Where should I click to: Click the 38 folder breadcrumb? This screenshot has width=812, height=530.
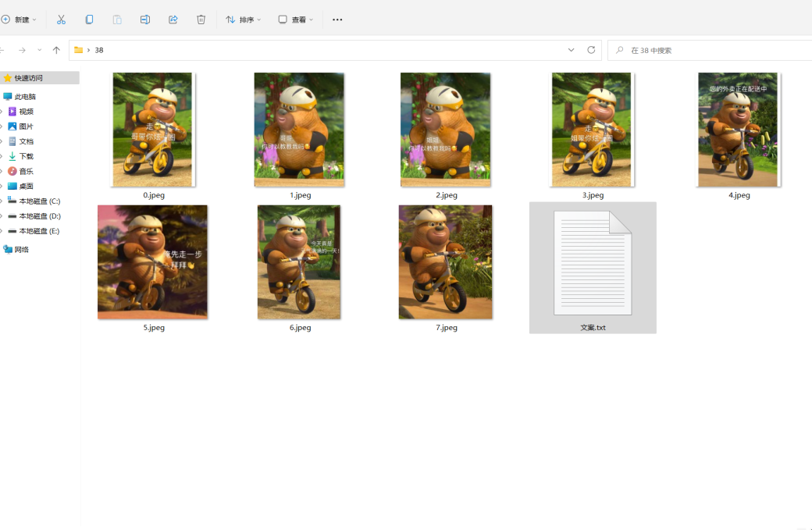(x=99, y=50)
